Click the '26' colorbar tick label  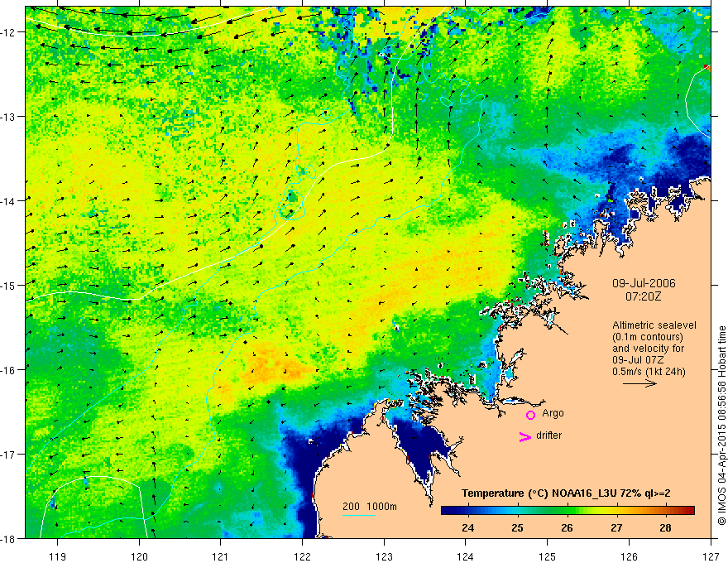[x=567, y=527]
